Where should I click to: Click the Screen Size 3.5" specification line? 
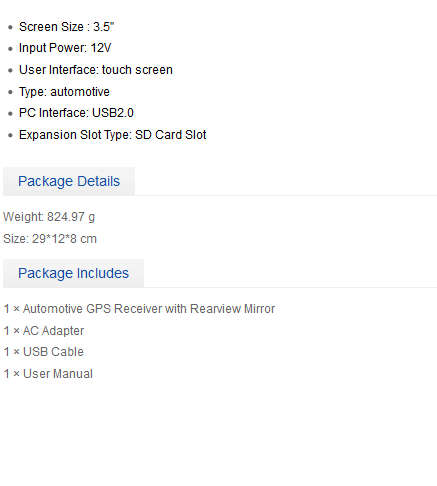point(66,27)
